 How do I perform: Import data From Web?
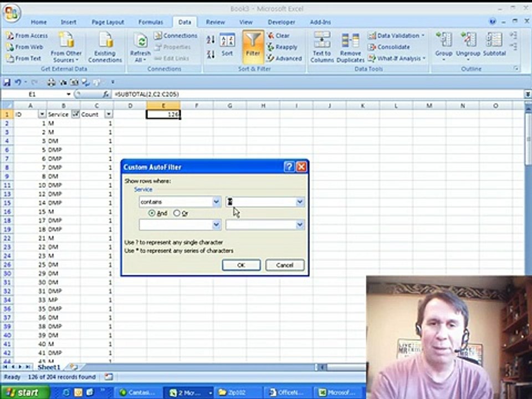point(24,47)
